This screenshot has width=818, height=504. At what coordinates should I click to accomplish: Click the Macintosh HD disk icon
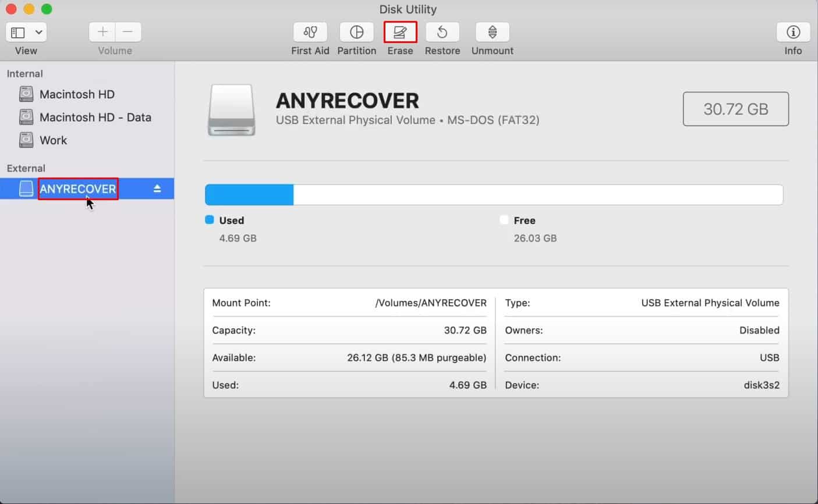tap(26, 94)
